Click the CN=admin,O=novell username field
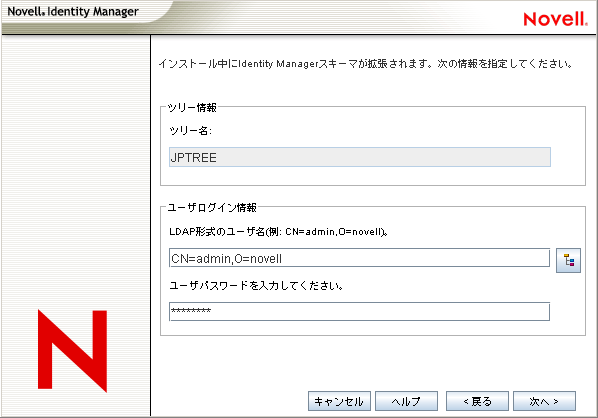This screenshot has width=598, height=418. [359, 258]
